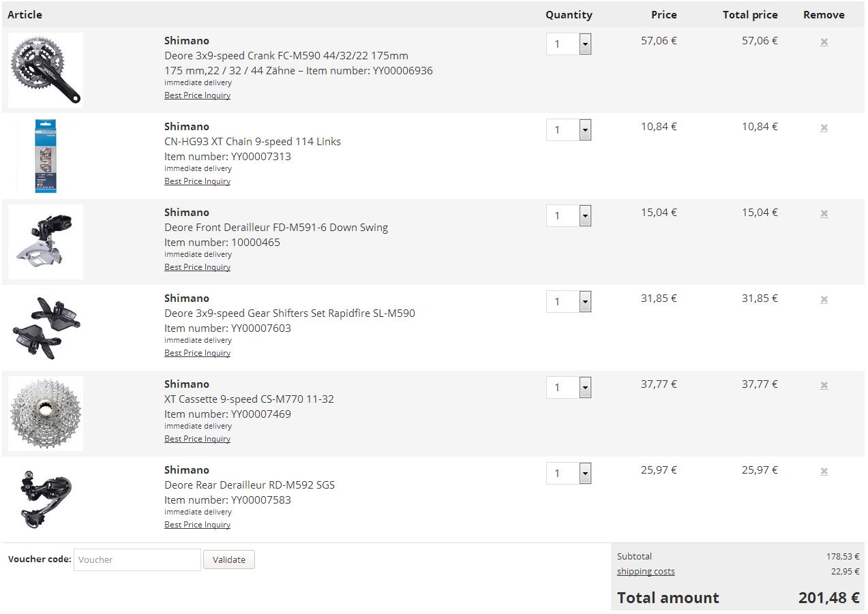The width and height of the screenshot is (868, 614).
Task: Click the Validate voucher button
Action: point(229,559)
